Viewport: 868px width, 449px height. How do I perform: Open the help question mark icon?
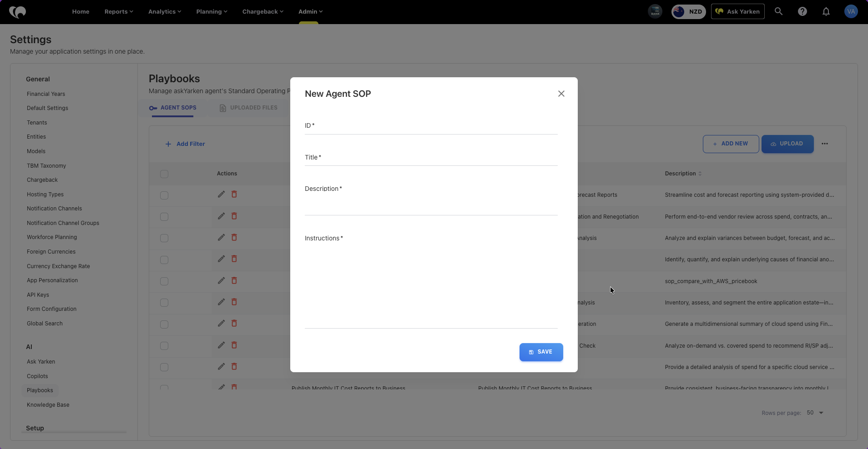coord(802,11)
